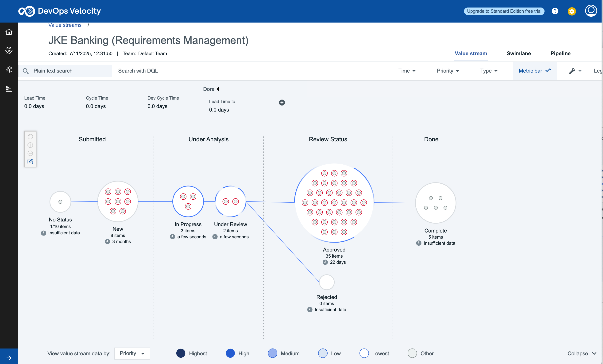Click the clock icon under Approved
603x364 pixels.
pos(325,262)
